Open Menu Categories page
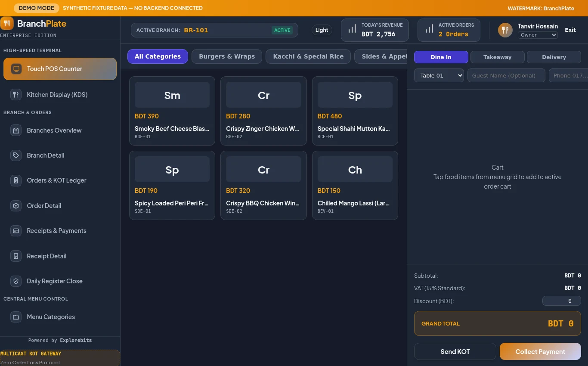The height and width of the screenshot is (366, 588). point(60,317)
